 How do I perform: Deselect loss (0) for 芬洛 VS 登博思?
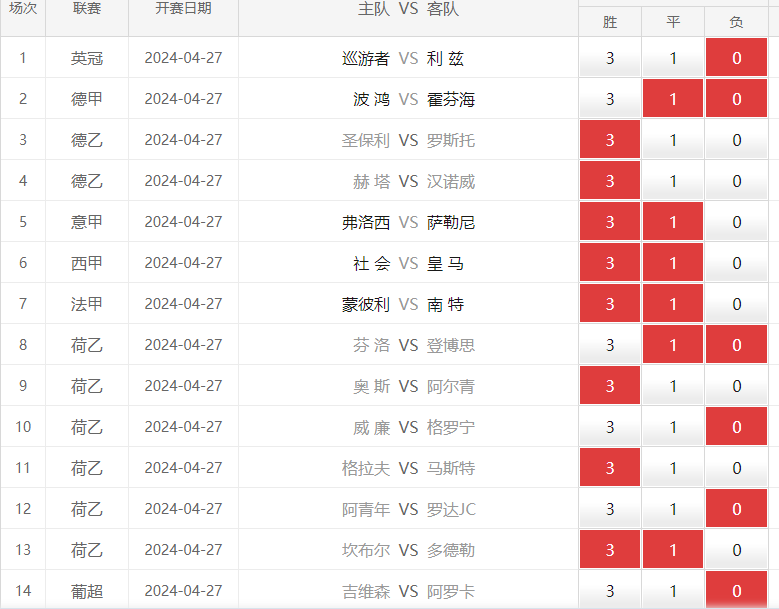[x=736, y=345]
